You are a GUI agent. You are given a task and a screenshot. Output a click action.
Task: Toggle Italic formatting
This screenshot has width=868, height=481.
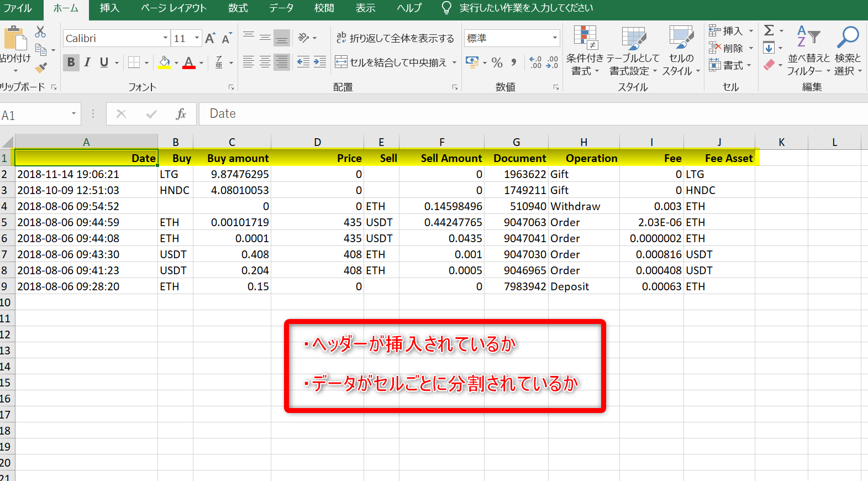[x=87, y=62]
